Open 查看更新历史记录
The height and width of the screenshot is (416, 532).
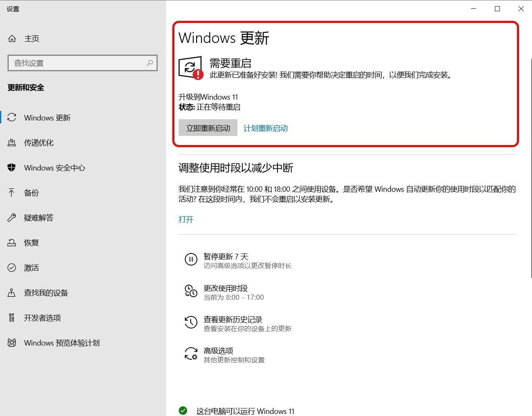[x=233, y=319]
